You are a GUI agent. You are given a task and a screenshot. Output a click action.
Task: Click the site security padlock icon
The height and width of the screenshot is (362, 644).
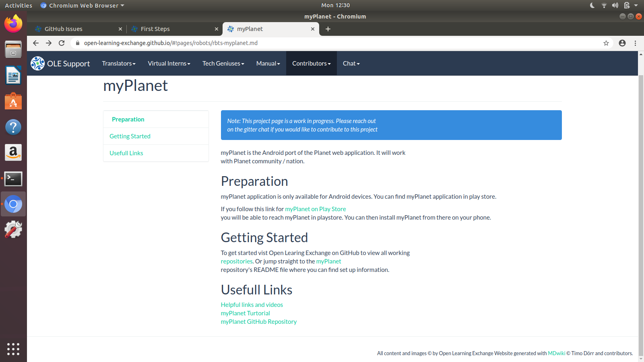[78, 43]
